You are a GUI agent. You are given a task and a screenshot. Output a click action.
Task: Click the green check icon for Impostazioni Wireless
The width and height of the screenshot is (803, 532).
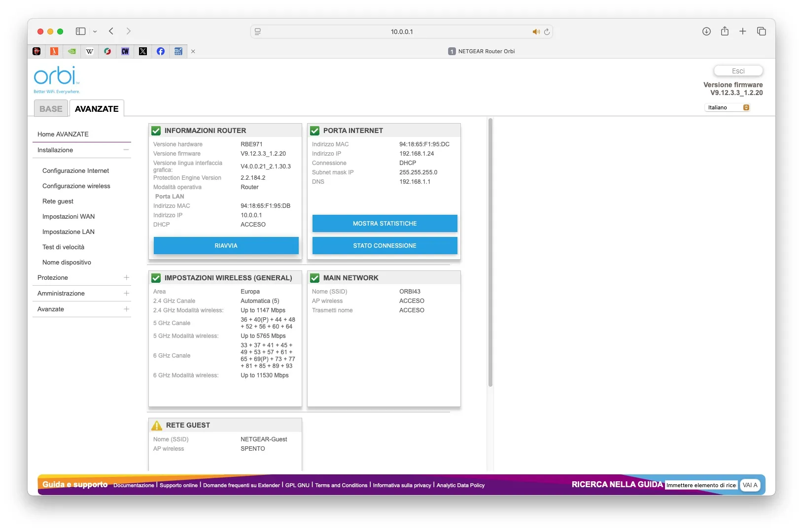click(x=156, y=278)
